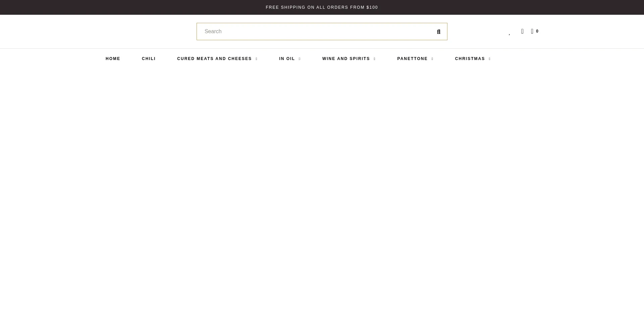Screen dimensions: 644x333
Task: Select the In Oil menu label
Action: [x=287, y=59]
